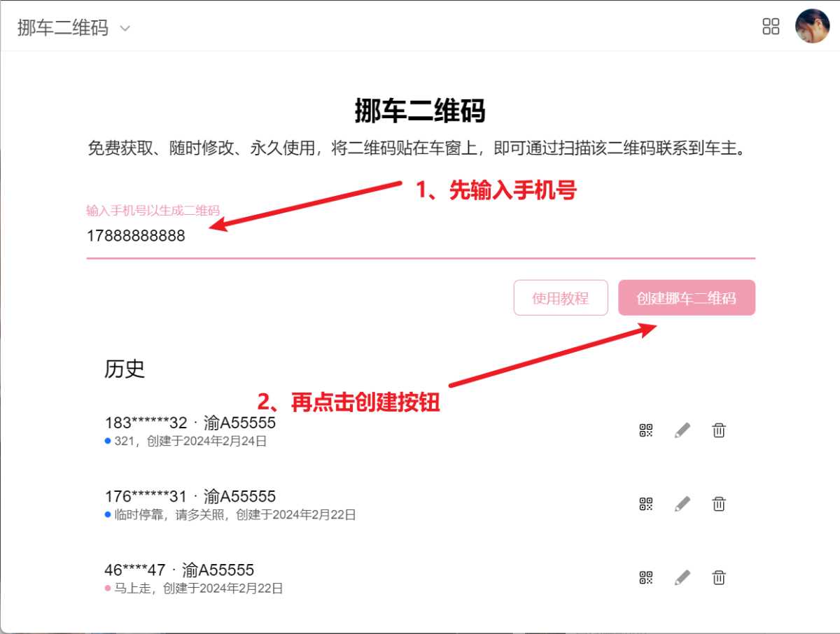840x634 pixels.
Task: Expand the 挪车二维码 title dropdown chevron
Action: [x=125, y=29]
